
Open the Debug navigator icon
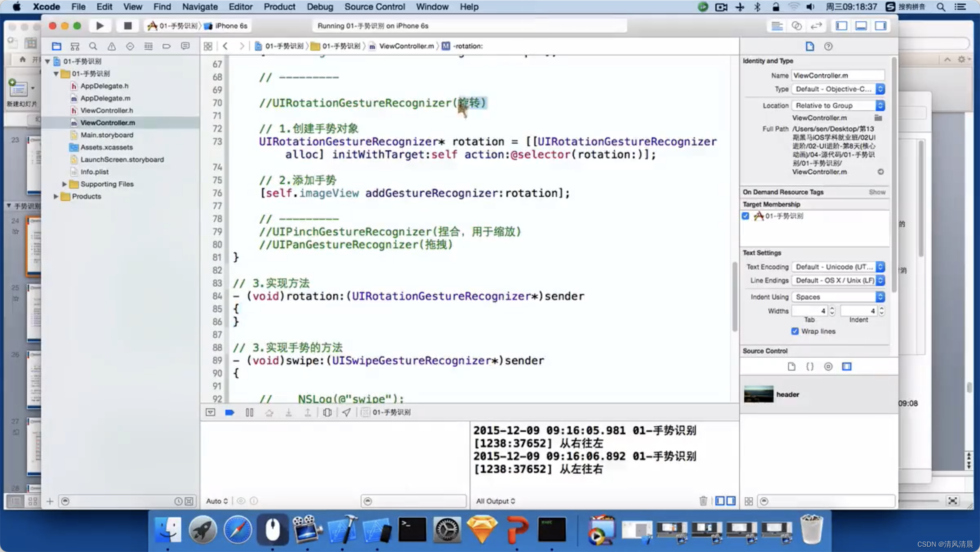pos(148,46)
